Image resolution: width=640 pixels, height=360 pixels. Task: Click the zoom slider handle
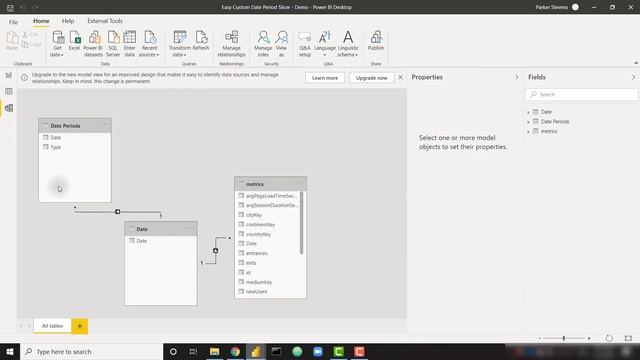tap(564, 338)
